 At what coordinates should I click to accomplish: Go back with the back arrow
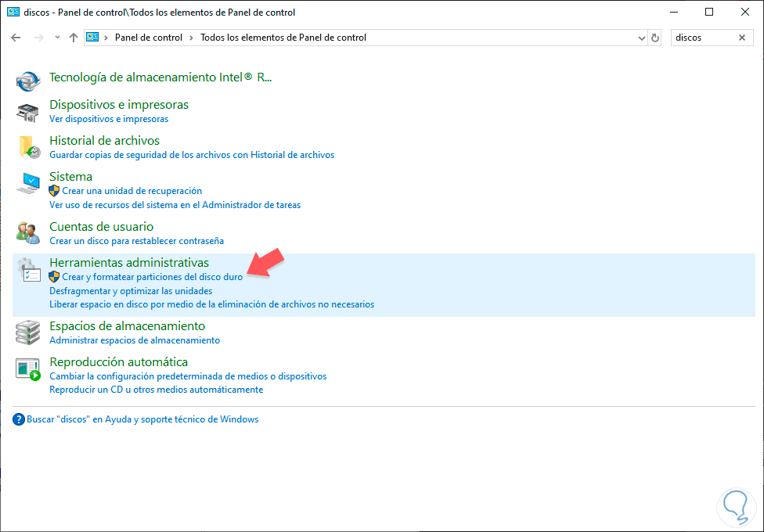coord(16,38)
